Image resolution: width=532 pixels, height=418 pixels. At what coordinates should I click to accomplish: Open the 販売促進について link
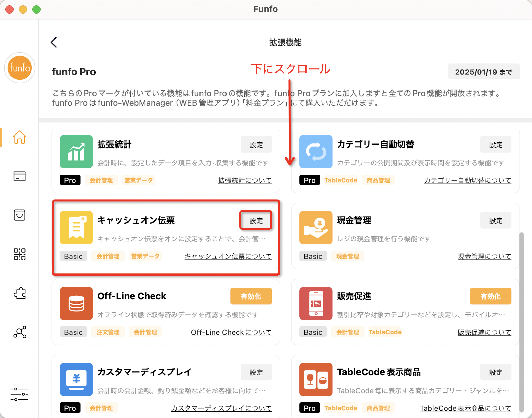coord(484,332)
